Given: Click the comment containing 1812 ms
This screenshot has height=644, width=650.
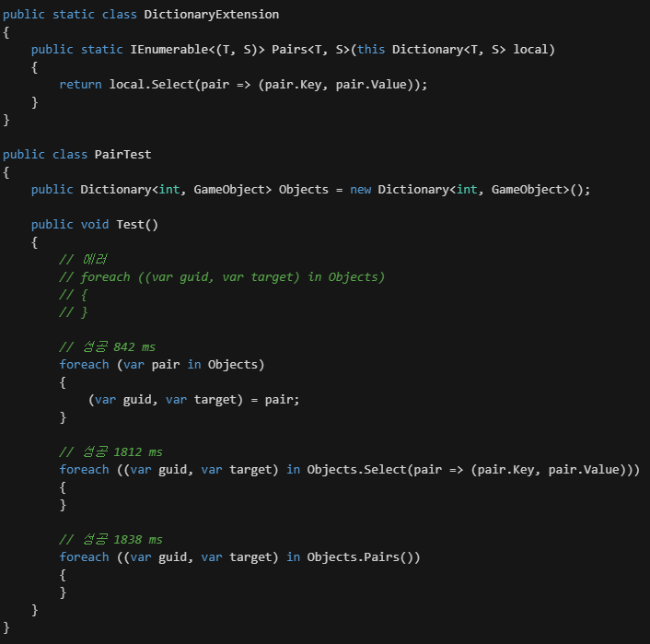Looking at the screenshot, I should tap(110, 451).
